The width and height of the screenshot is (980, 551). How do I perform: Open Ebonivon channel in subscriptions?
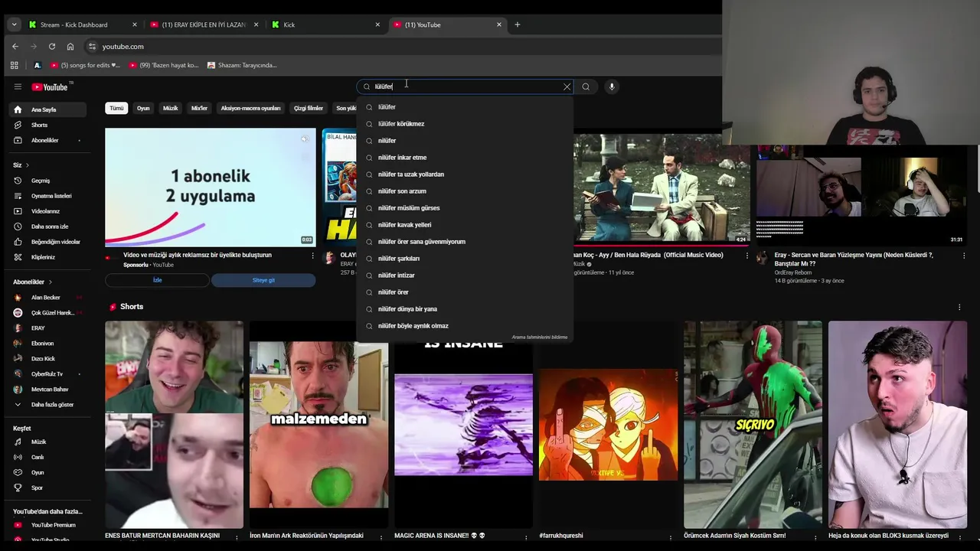pyautogui.click(x=49, y=343)
